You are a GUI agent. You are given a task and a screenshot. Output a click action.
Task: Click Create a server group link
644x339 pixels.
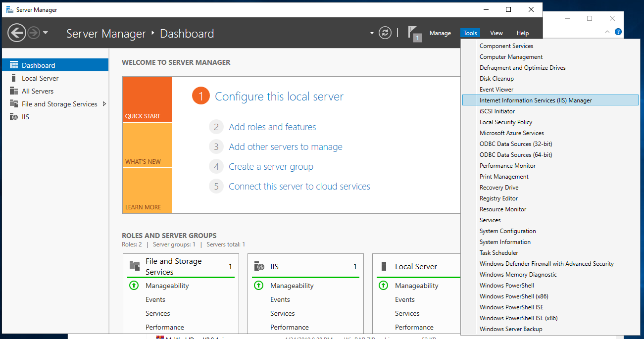coord(271,167)
